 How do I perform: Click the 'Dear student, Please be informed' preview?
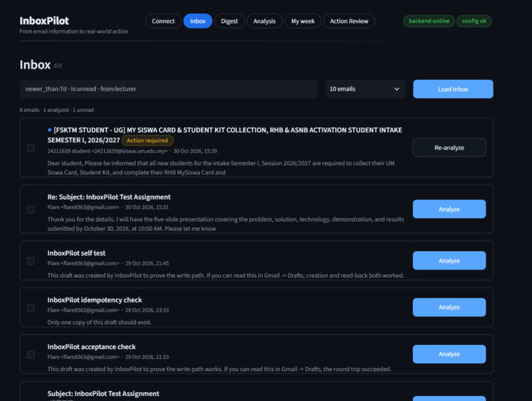(221, 167)
